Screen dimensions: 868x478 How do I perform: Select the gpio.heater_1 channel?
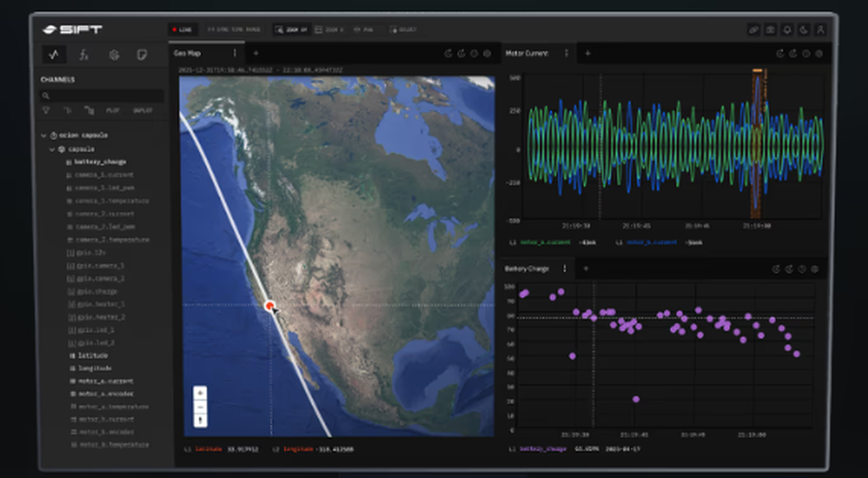pyautogui.click(x=101, y=304)
